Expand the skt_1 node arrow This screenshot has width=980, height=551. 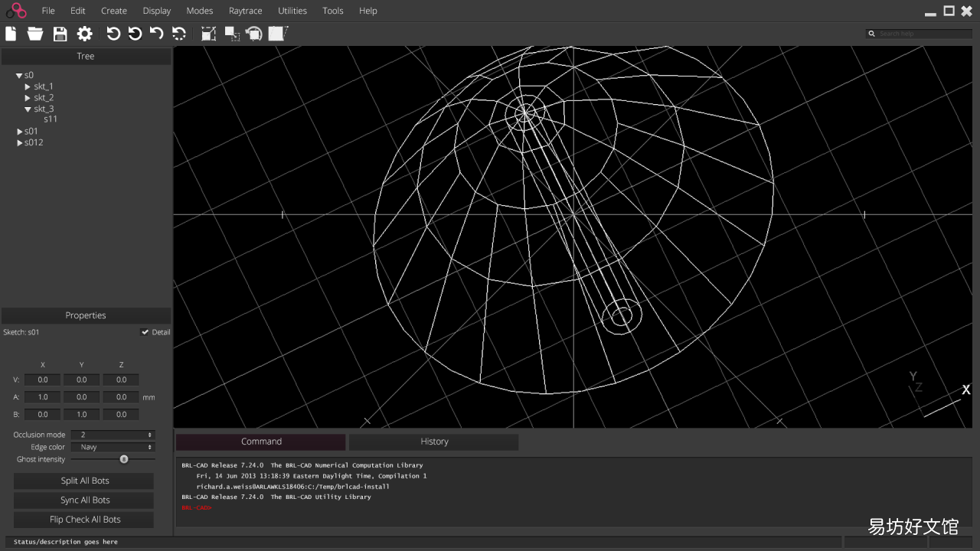28,86
